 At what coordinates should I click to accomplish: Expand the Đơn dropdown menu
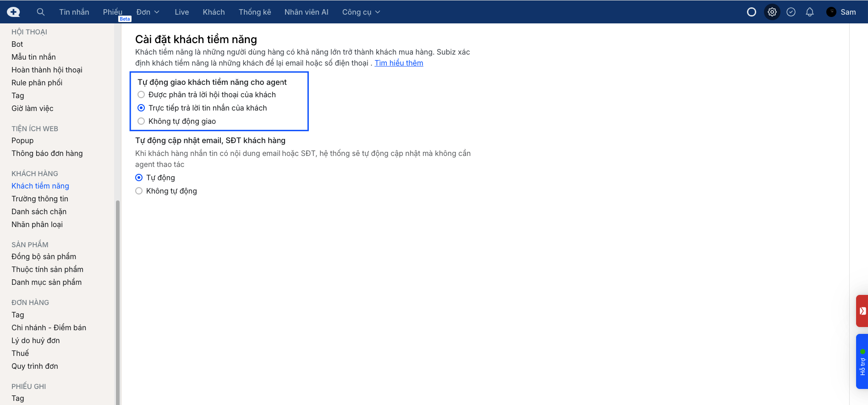[x=148, y=12]
